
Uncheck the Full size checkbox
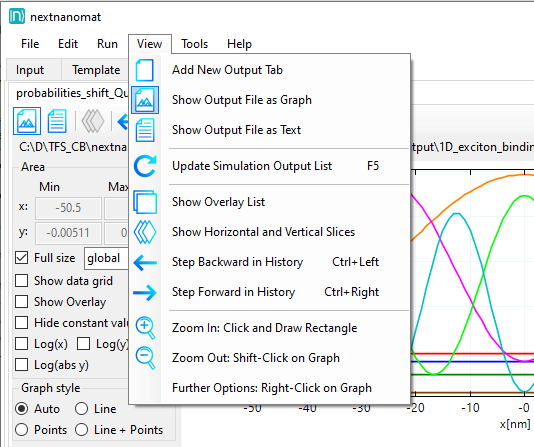pyautogui.click(x=21, y=258)
